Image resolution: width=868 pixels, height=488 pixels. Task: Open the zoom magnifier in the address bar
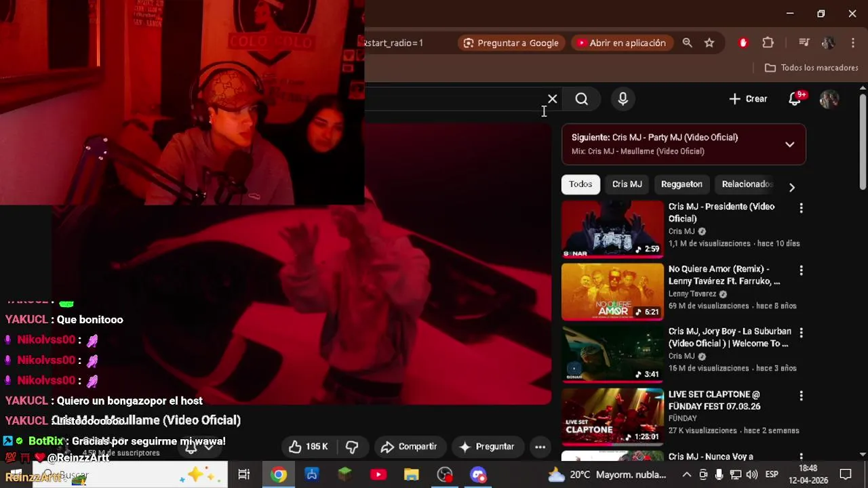[x=687, y=43]
